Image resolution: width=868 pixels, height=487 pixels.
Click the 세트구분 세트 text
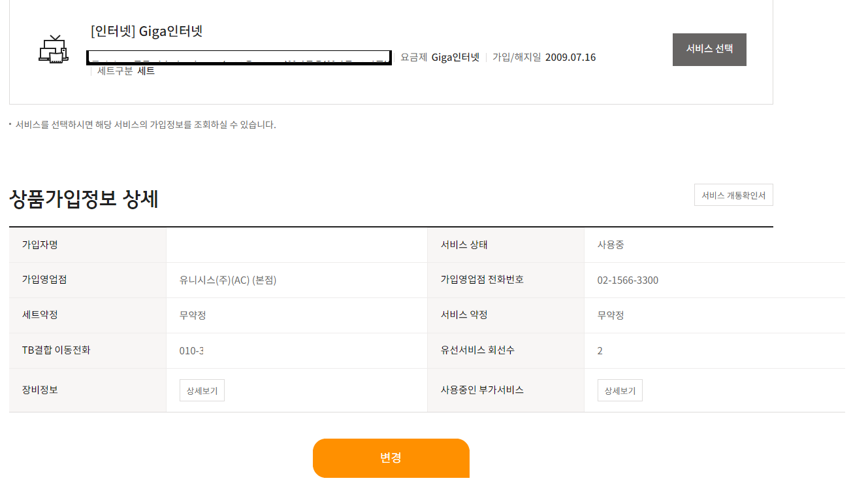click(x=126, y=71)
